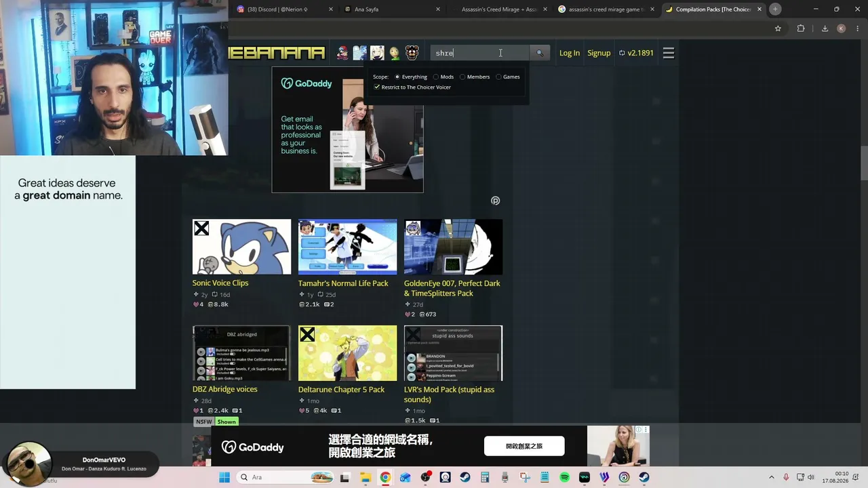Click the DBZ Abridge voices title link
868x488 pixels.
[x=224, y=390]
